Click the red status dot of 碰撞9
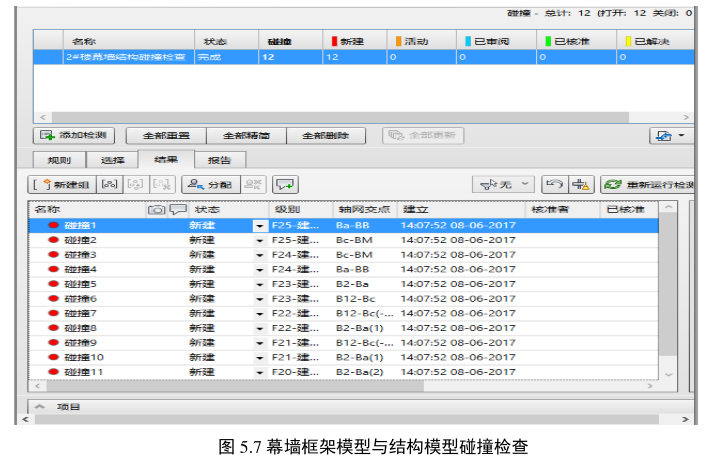The image size is (723, 463). pyautogui.click(x=53, y=343)
